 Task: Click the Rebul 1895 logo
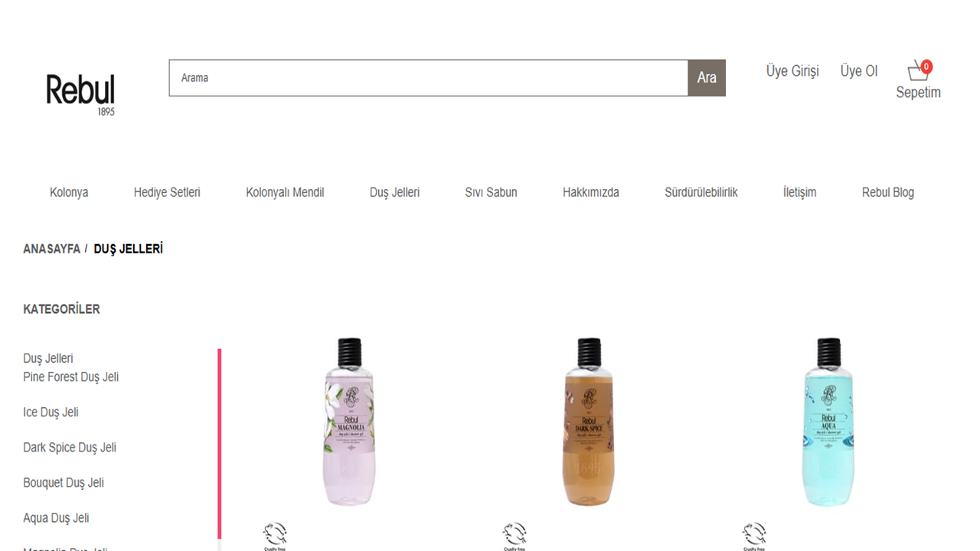click(x=80, y=95)
